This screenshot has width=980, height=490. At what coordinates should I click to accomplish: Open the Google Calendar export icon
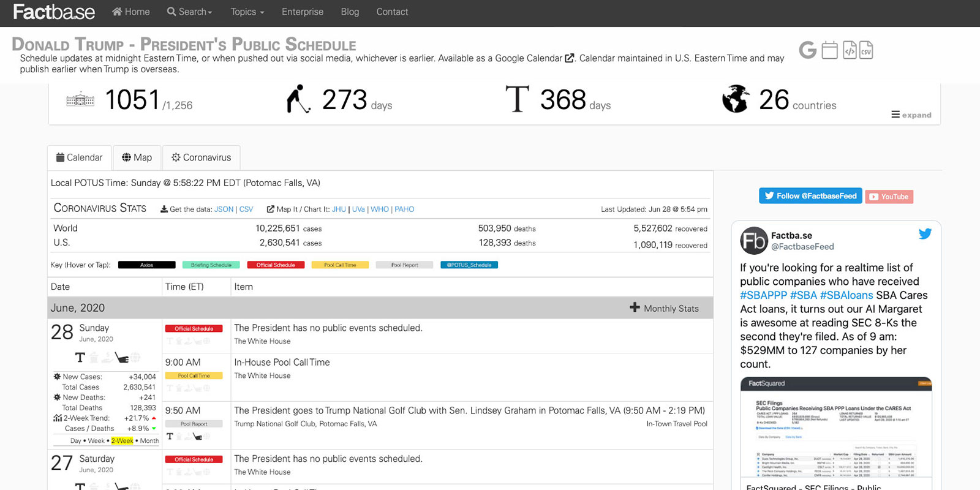(x=808, y=50)
